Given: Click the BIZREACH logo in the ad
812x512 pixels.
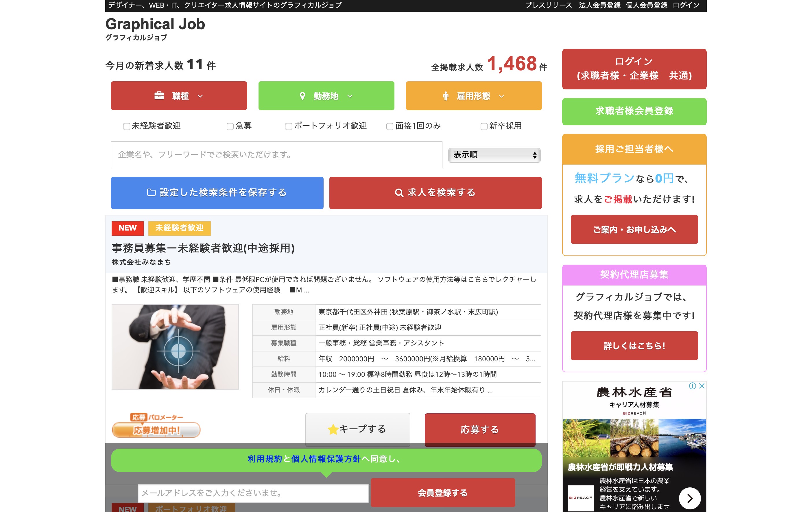Looking at the screenshot, I should point(580,498).
